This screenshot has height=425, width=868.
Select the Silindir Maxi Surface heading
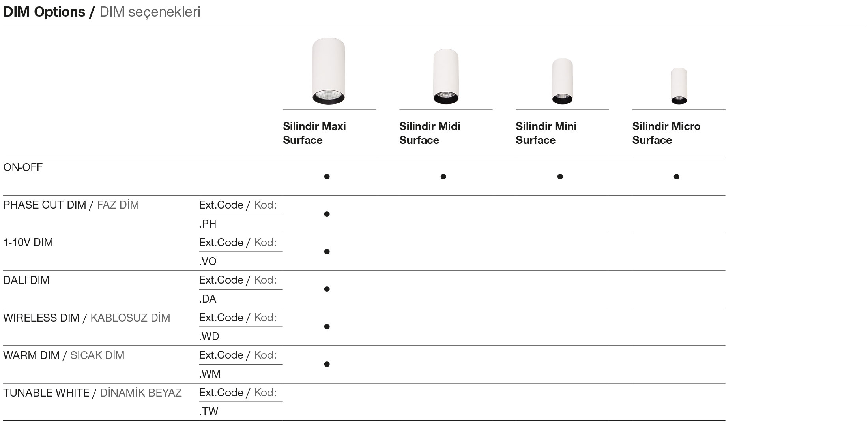[314, 133]
